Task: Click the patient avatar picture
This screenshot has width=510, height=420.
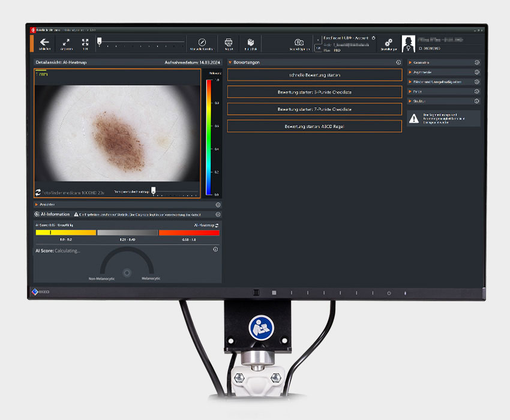Action: 408,44
